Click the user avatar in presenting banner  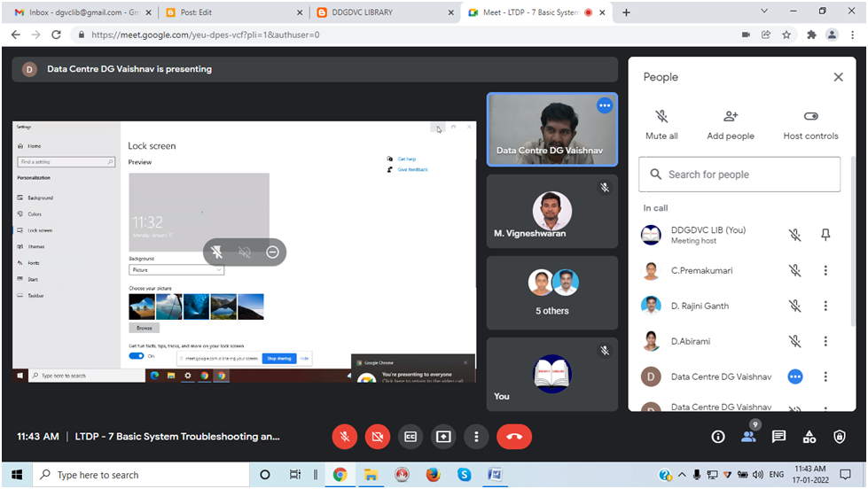pos(29,69)
